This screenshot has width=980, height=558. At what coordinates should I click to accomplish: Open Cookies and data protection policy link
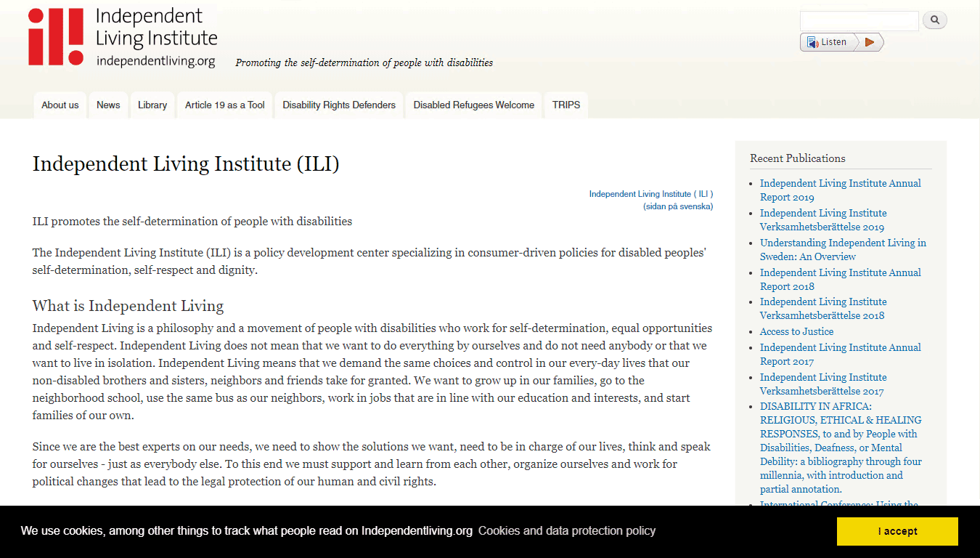[x=566, y=530]
